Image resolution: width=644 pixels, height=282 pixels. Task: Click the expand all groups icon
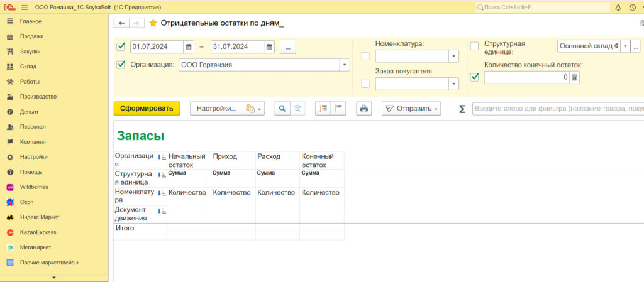[x=323, y=109]
